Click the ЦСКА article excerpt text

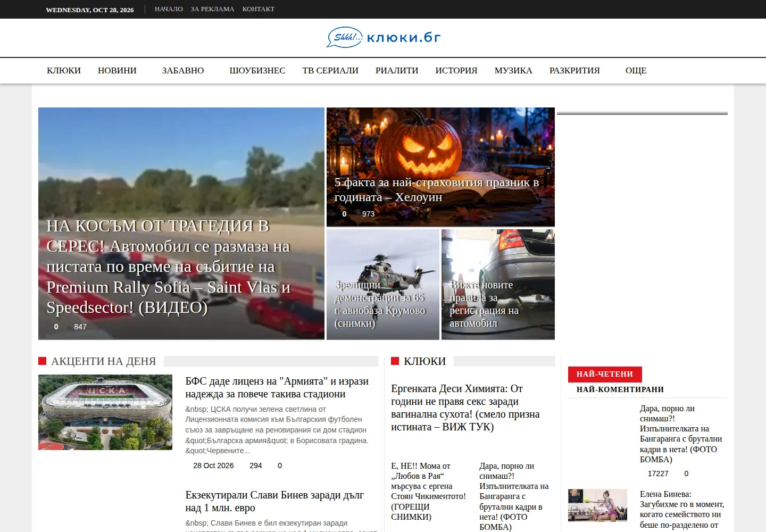(277, 430)
